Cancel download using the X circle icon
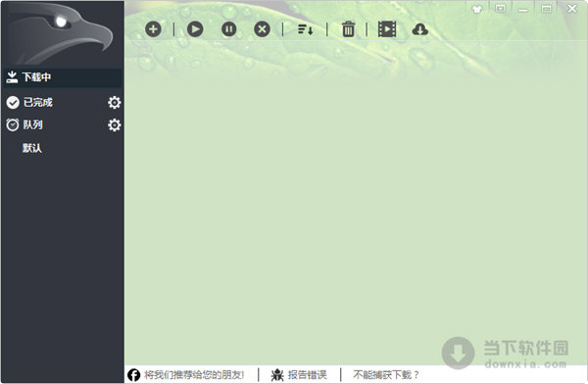The width and height of the screenshot is (588, 384). pos(262,29)
